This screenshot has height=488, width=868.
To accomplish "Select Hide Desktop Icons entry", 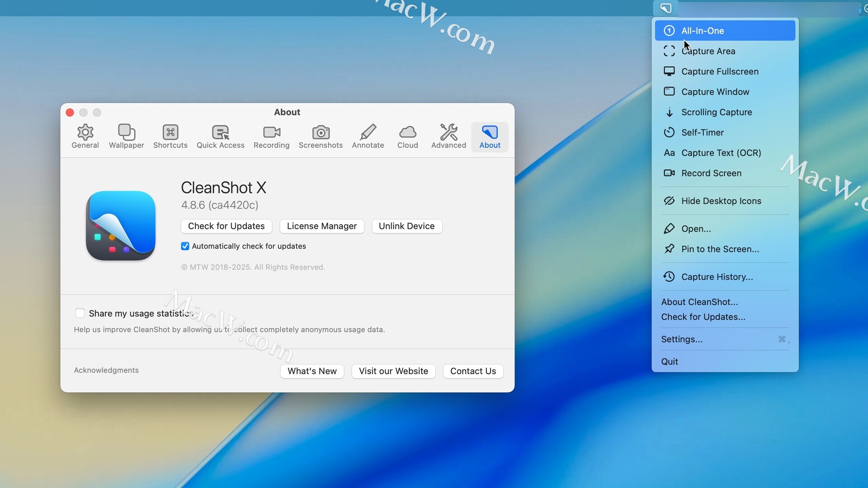I will point(721,201).
